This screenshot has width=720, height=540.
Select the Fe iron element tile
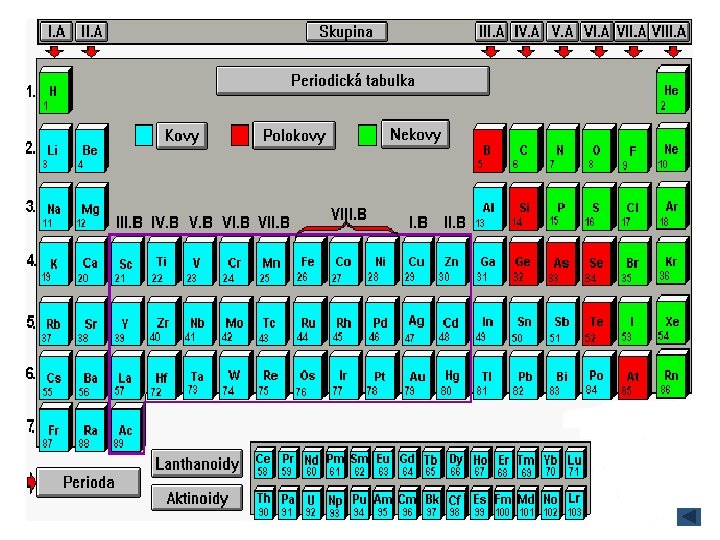click(309, 261)
